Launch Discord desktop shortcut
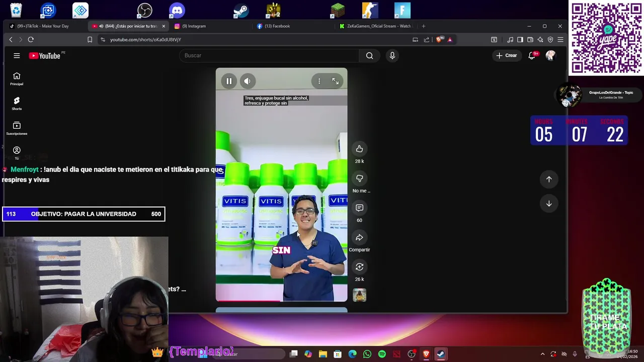644x362 pixels. (x=177, y=10)
